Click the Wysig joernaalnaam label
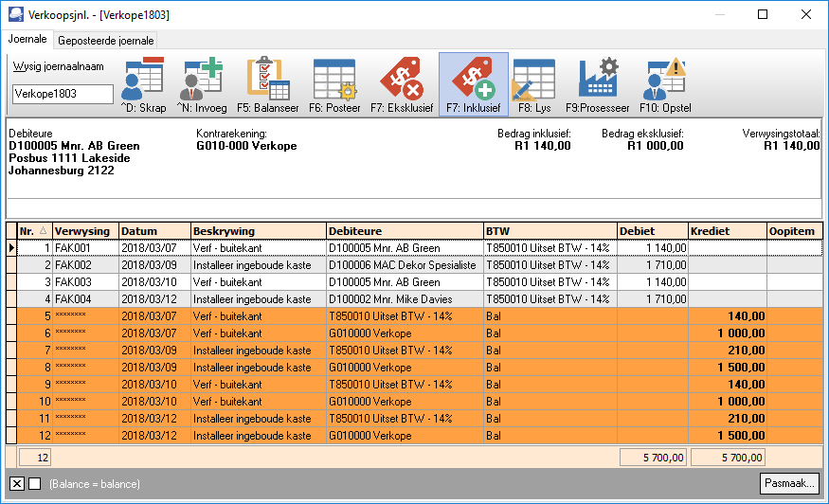 pyautogui.click(x=58, y=66)
